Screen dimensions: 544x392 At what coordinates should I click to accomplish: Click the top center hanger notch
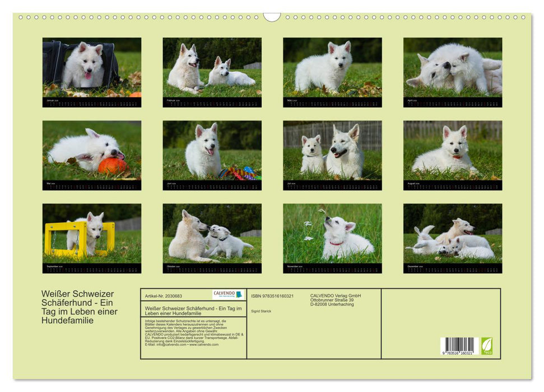click(x=271, y=17)
